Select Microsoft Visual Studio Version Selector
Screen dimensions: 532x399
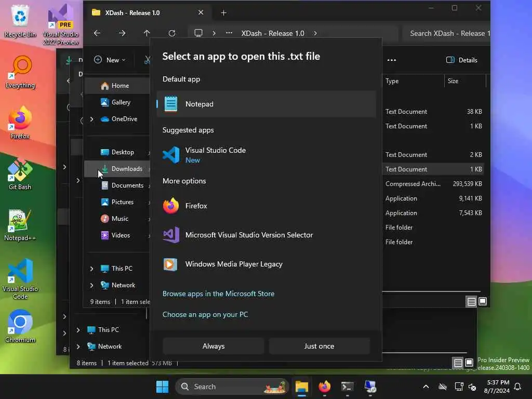pos(267,235)
